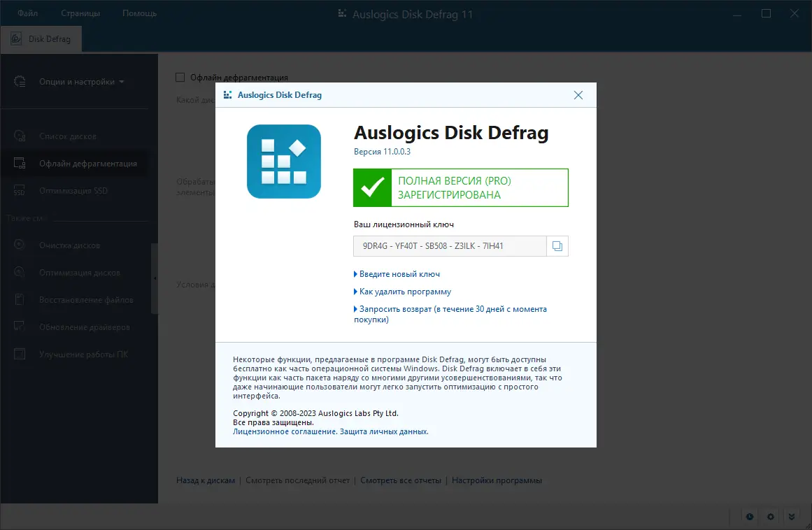Click the Auslogics Disk Defrag logo image
The width and height of the screenshot is (812, 530).
point(284,162)
